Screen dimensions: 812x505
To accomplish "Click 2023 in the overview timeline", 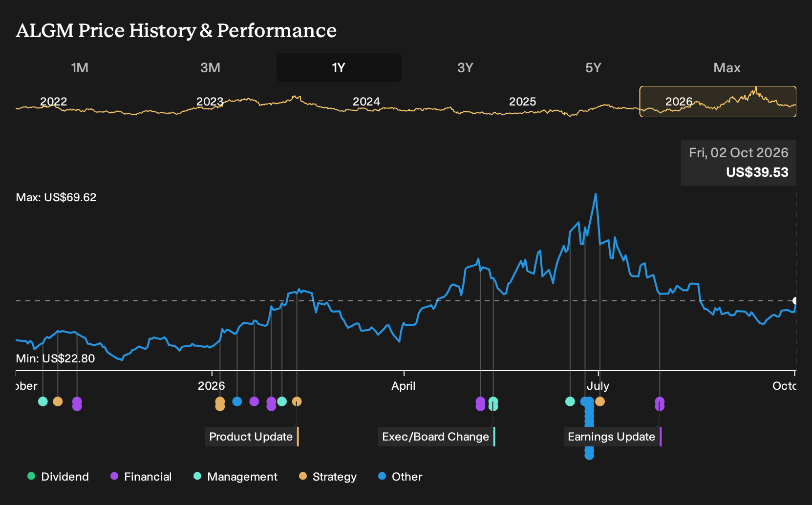I will pyautogui.click(x=210, y=102).
